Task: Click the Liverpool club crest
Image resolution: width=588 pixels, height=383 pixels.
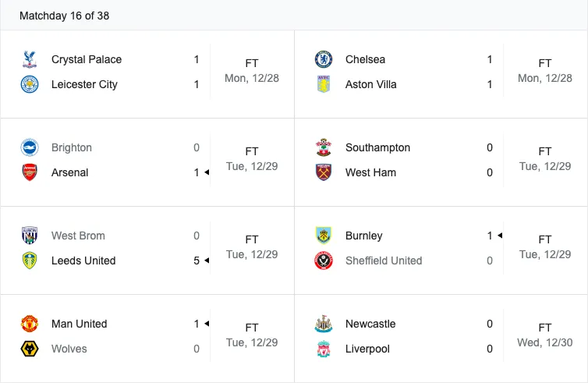Action: pos(324,349)
